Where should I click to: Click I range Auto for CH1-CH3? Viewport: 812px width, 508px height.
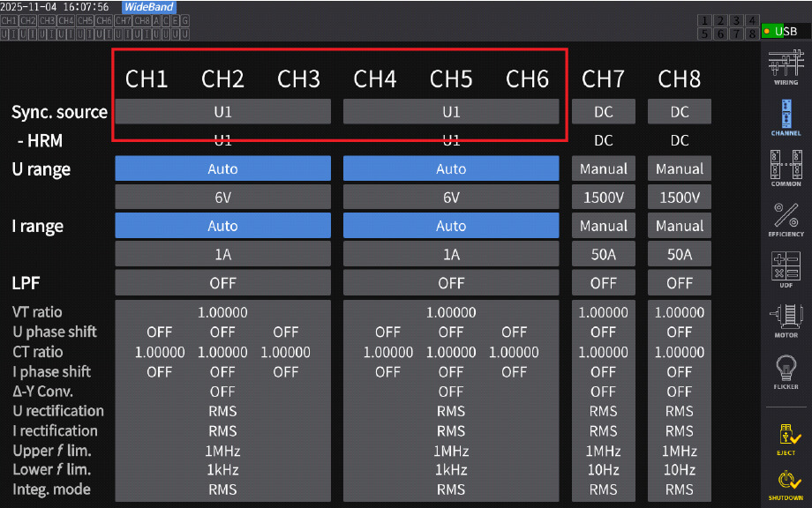tap(222, 226)
